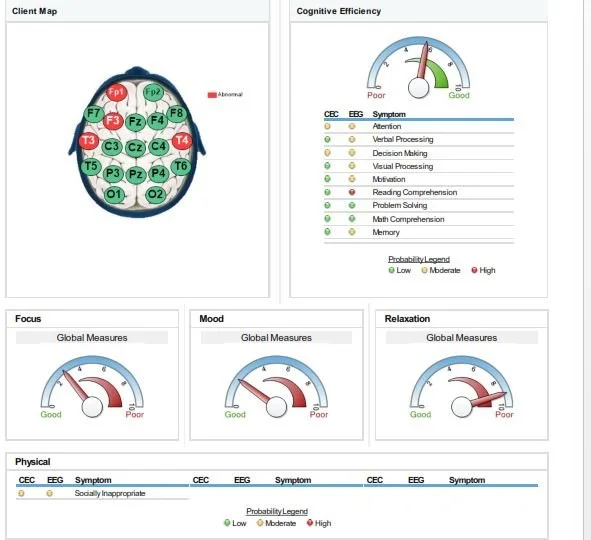
Task: Click the Decision Making symptom label
Action: [x=400, y=153]
